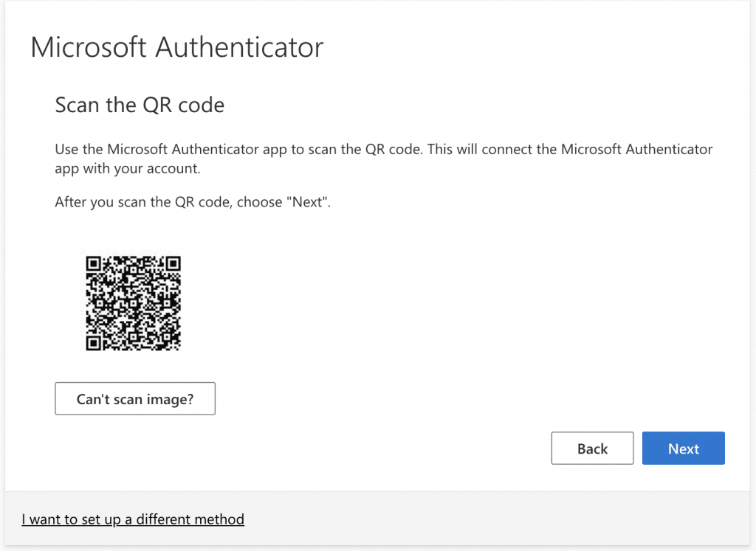Select the Scan the QR code title
Screen dimensions: 756x551
point(140,105)
